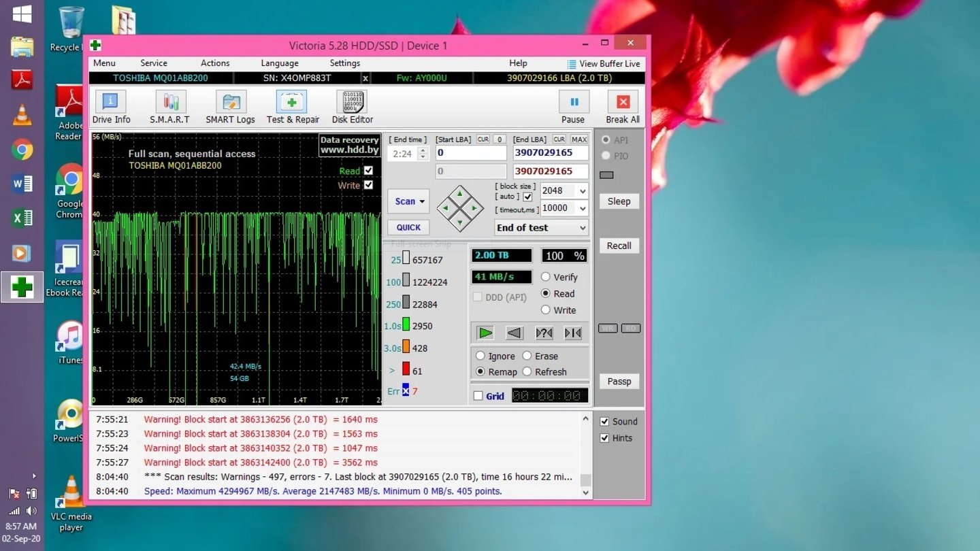Uncheck the auto block size checkbox
Image resolution: width=980 pixels, height=551 pixels.
pyautogui.click(x=527, y=197)
